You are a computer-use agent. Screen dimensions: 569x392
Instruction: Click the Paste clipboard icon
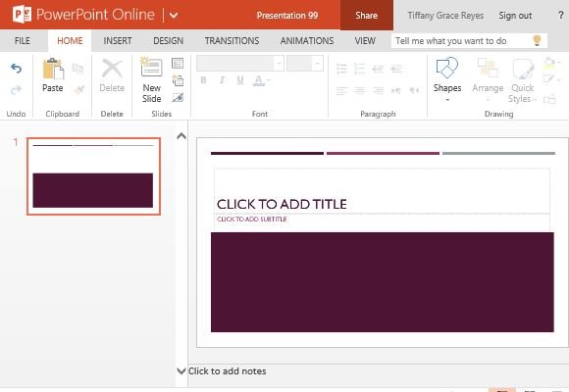click(53, 69)
